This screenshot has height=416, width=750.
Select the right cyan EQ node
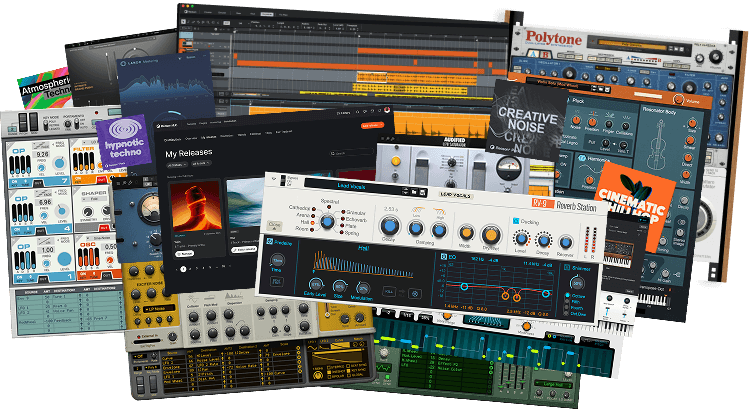click(545, 294)
